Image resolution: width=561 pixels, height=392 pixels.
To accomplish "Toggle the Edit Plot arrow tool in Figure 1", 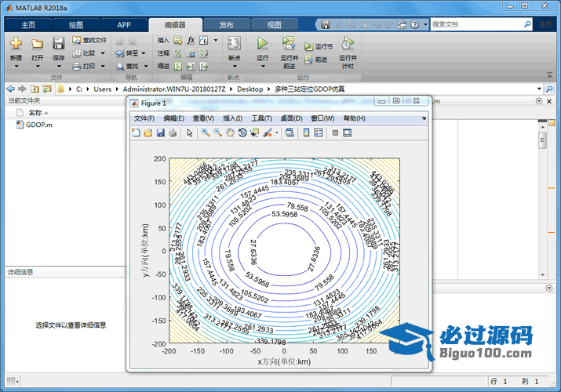I will click(190, 133).
